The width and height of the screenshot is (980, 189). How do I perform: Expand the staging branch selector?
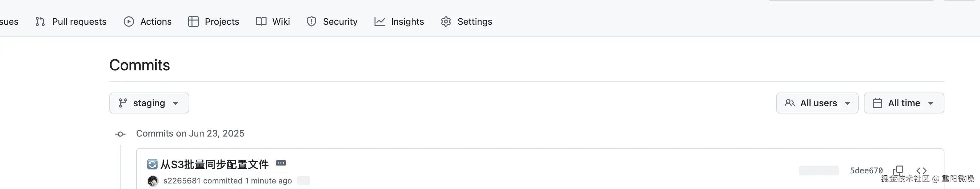pos(149,103)
